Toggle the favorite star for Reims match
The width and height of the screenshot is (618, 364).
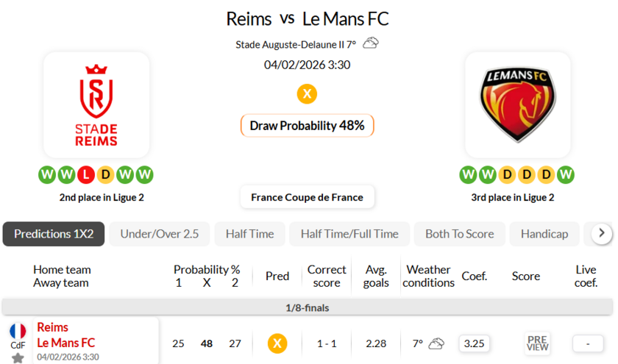pos(18,358)
